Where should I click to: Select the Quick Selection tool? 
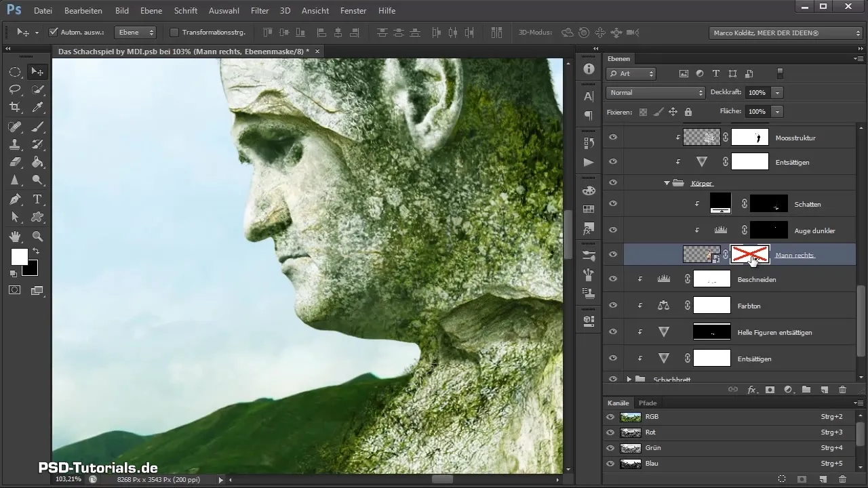[x=38, y=89]
